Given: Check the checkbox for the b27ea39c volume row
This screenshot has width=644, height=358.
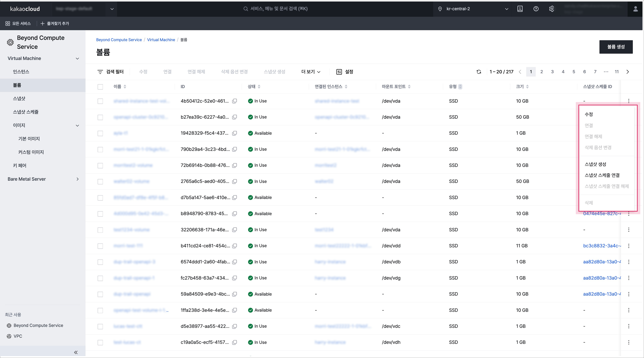Looking at the screenshot, I should tap(100, 117).
